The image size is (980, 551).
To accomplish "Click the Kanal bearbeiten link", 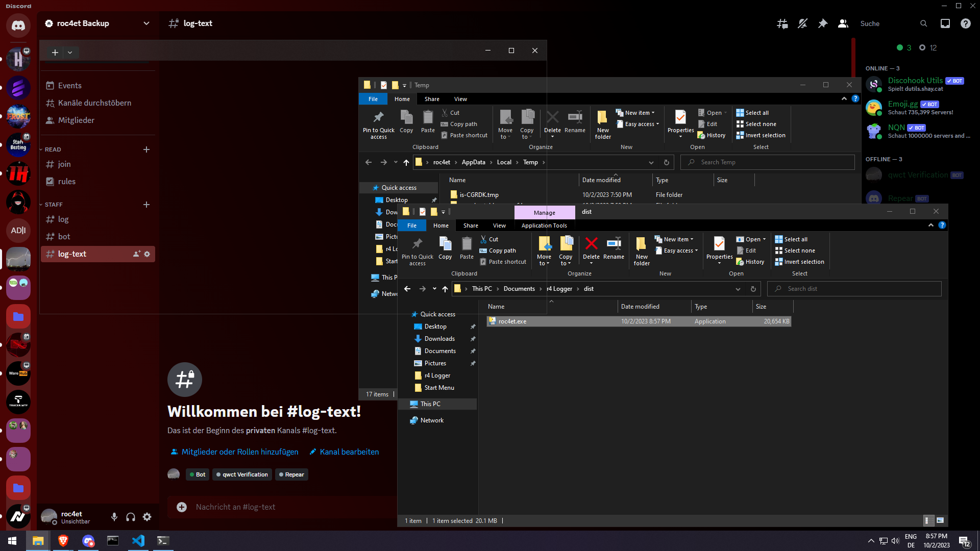I will pyautogui.click(x=344, y=452).
